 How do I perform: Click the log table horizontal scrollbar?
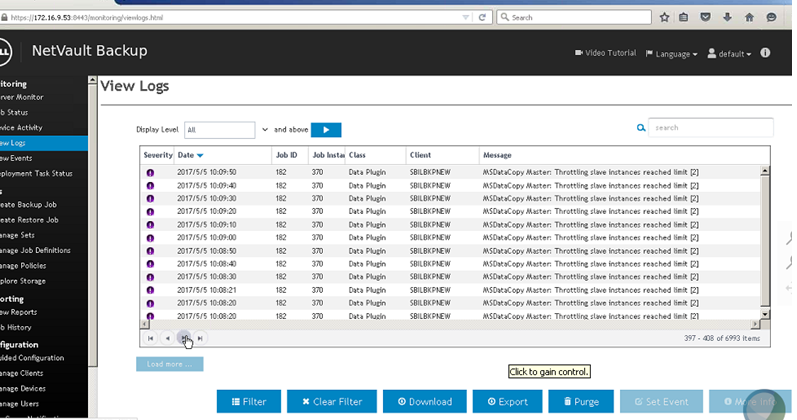(450, 324)
